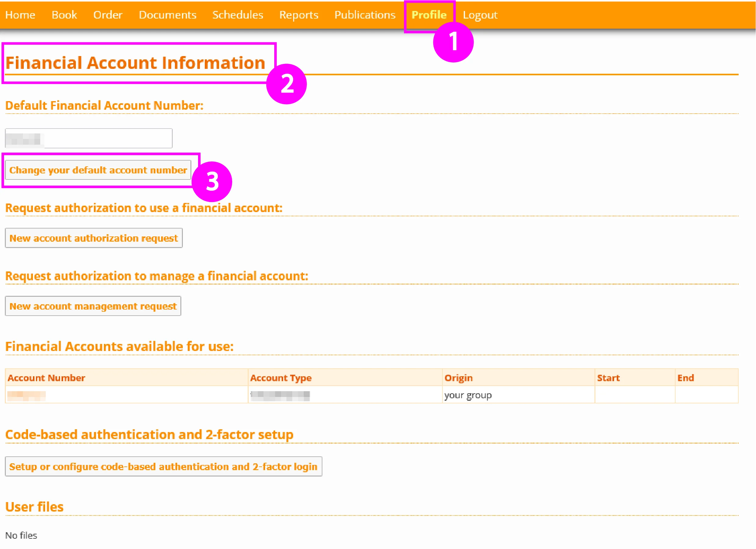Click inside the default account number field
The height and width of the screenshot is (549, 756).
pos(88,138)
